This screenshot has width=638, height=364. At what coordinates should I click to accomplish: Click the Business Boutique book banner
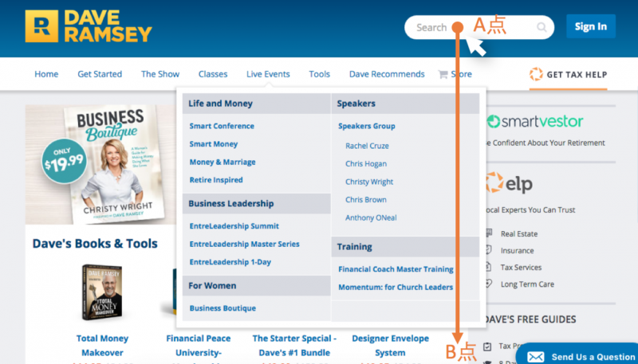click(101, 165)
